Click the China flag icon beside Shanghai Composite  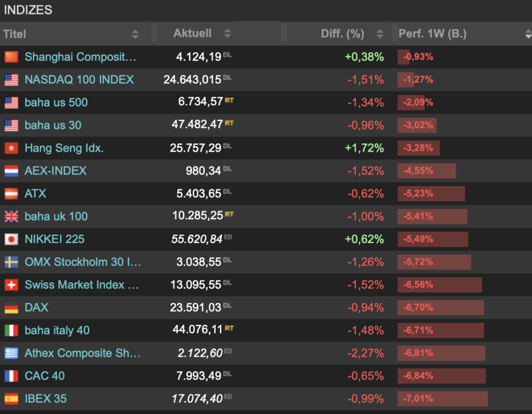point(11,57)
